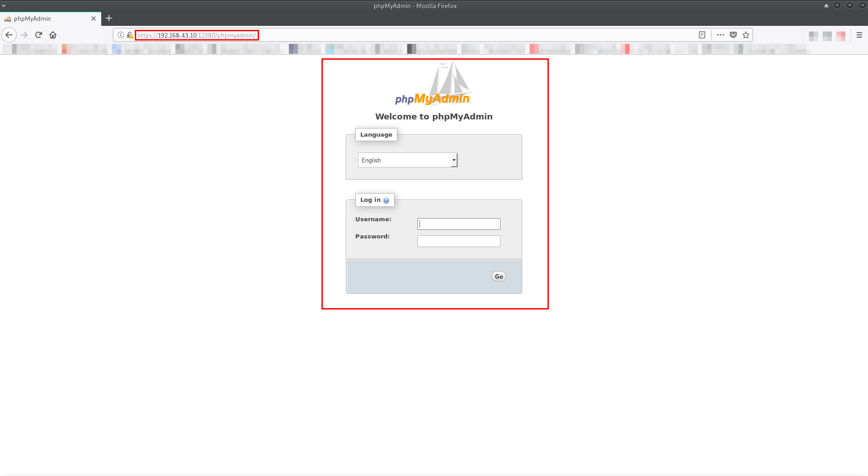Screen dimensions: 868x476
Task: Save page to Pocket
Action: tap(733, 35)
